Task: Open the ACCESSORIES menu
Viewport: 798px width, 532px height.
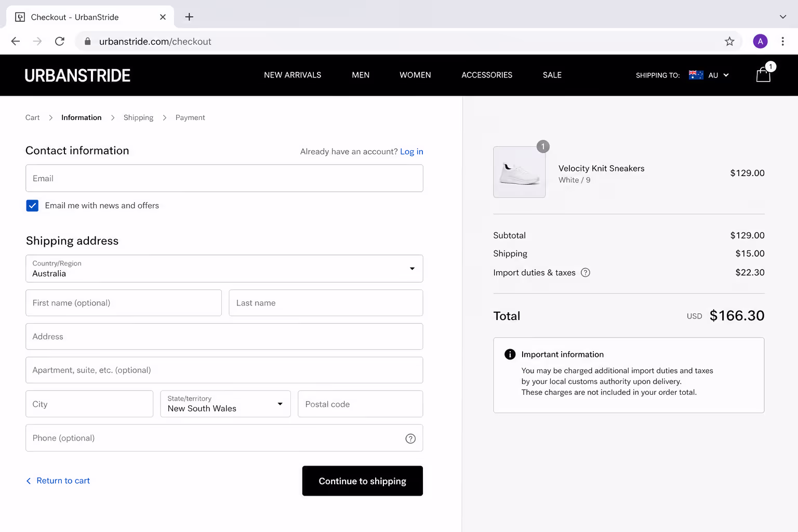Action: tap(487, 75)
